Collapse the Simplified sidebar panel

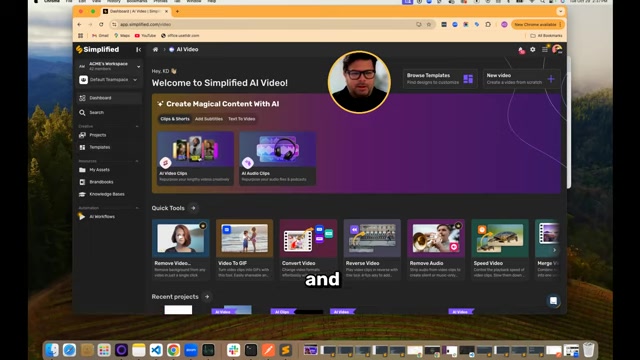coord(138,49)
